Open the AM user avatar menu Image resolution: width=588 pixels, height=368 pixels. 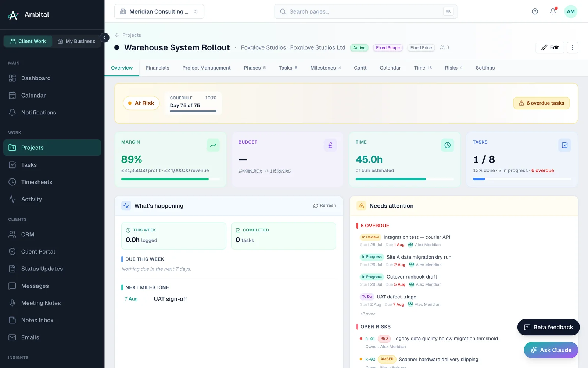tap(571, 11)
